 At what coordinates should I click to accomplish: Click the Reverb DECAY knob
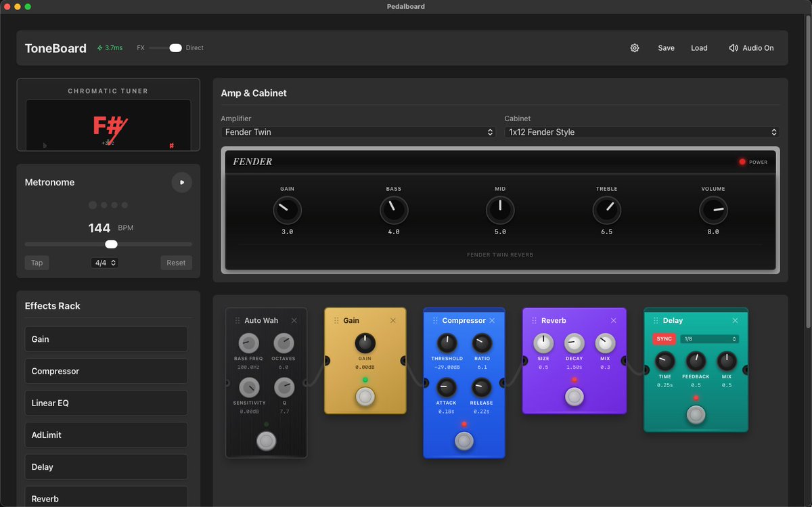(574, 343)
